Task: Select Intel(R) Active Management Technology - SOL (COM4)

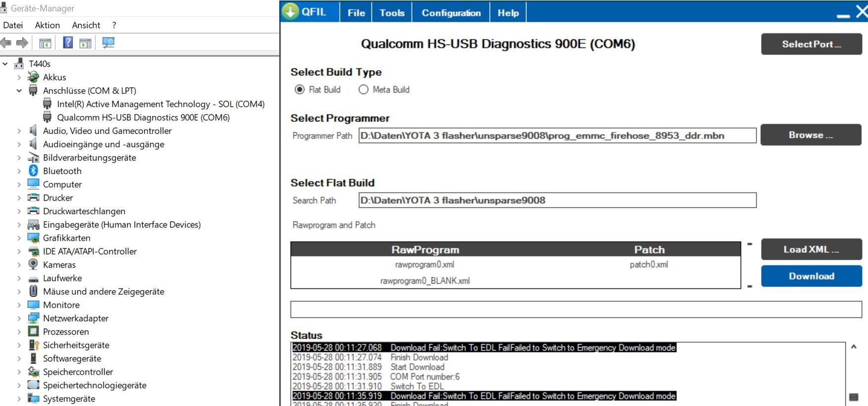Action: coord(160,104)
